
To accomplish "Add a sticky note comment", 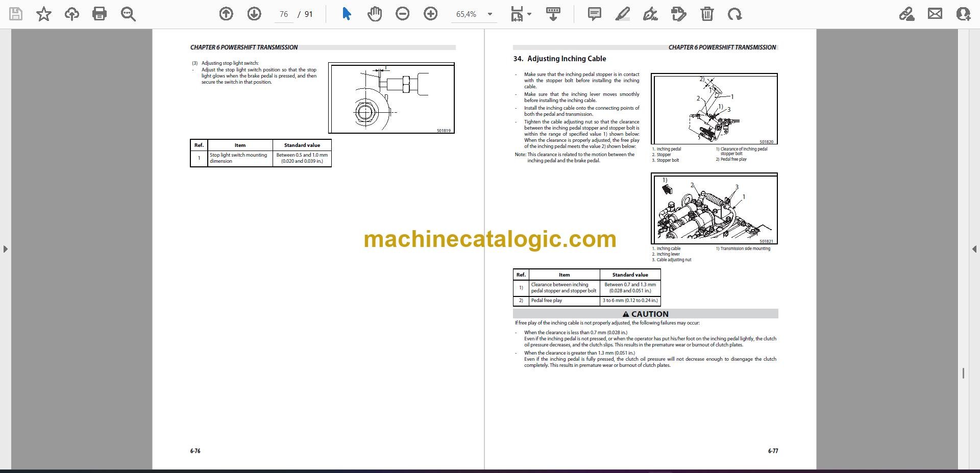I will point(595,14).
